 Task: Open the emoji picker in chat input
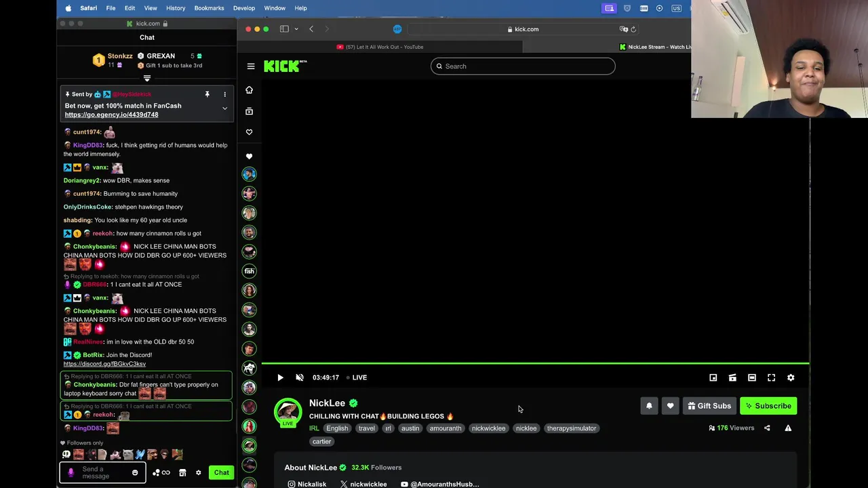[x=135, y=472]
